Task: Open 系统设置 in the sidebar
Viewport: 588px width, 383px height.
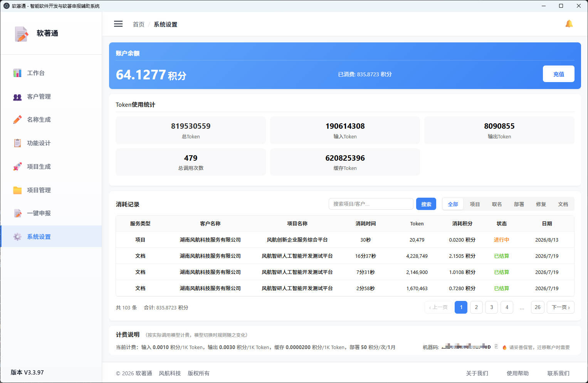Action: pyautogui.click(x=51, y=237)
